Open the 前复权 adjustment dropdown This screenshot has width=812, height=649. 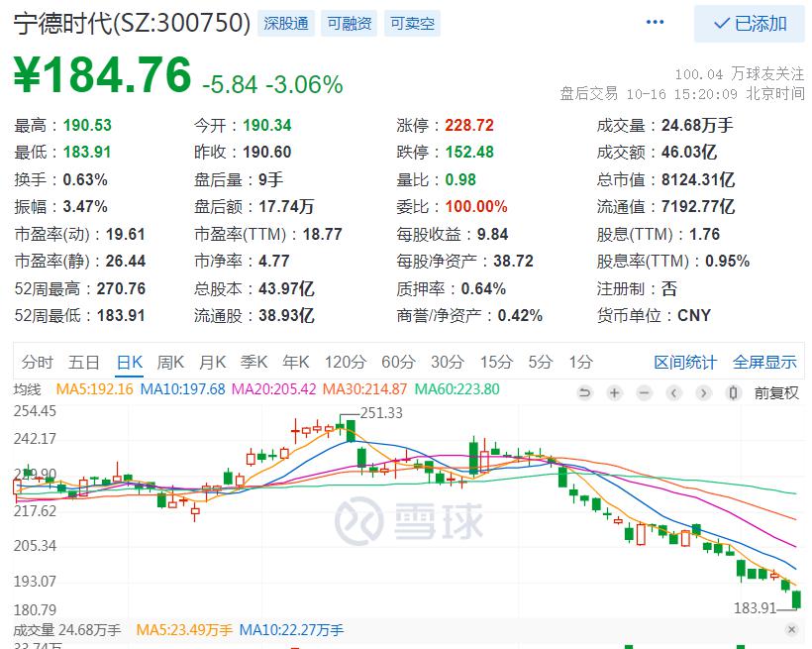pos(776,393)
